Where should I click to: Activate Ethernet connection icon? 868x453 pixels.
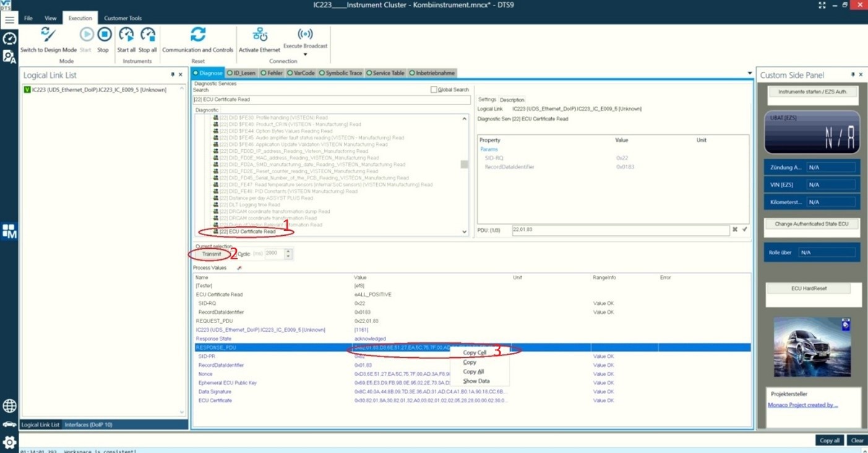coord(260,35)
